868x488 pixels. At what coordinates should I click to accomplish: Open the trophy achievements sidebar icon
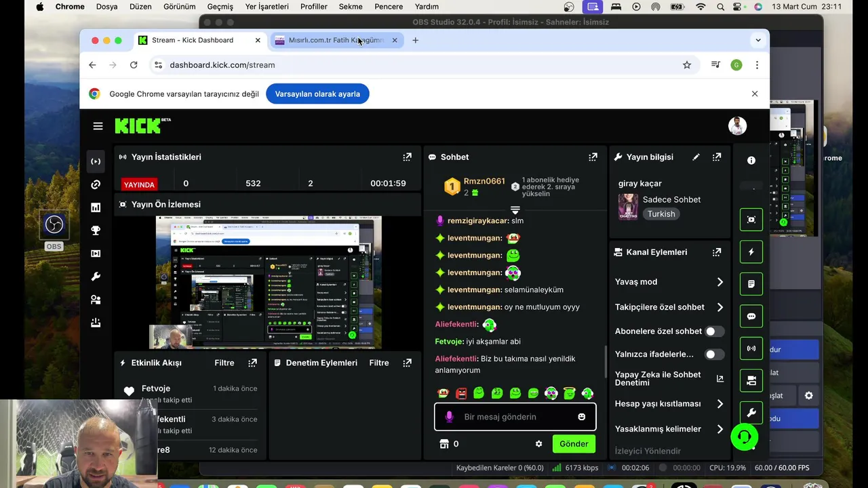pyautogui.click(x=96, y=230)
